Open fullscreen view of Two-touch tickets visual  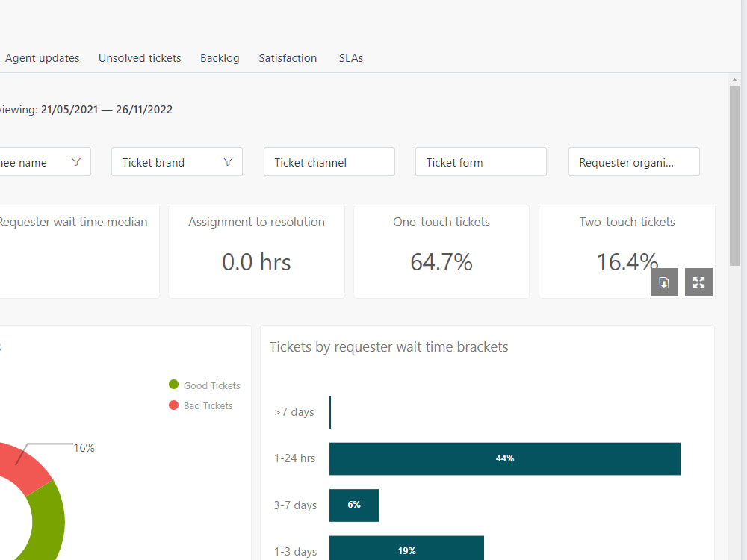click(698, 282)
